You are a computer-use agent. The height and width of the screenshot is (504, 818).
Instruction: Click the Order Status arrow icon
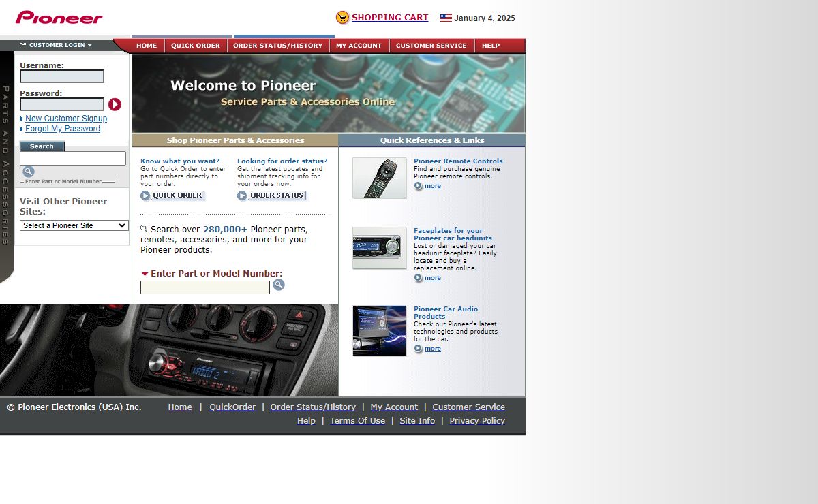click(242, 195)
